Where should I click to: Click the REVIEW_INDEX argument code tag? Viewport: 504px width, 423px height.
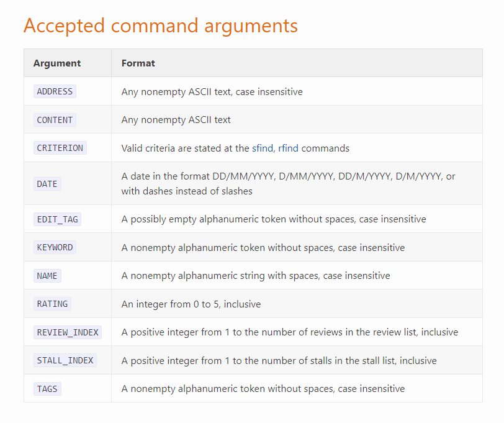pos(68,332)
